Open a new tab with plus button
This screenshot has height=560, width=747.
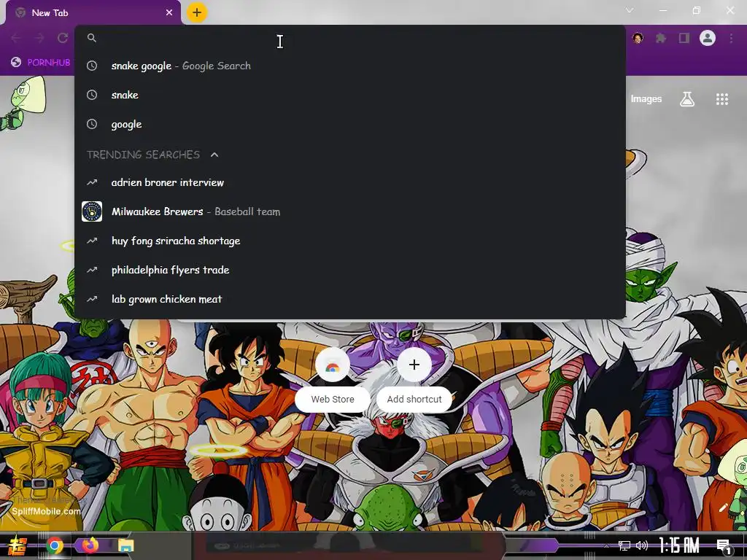tap(197, 12)
